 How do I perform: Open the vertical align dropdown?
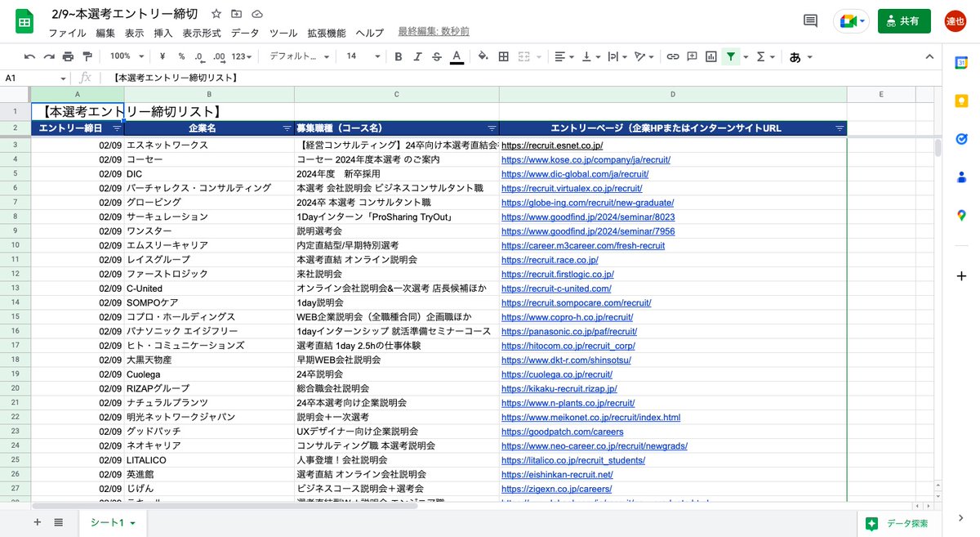pos(590,56)
